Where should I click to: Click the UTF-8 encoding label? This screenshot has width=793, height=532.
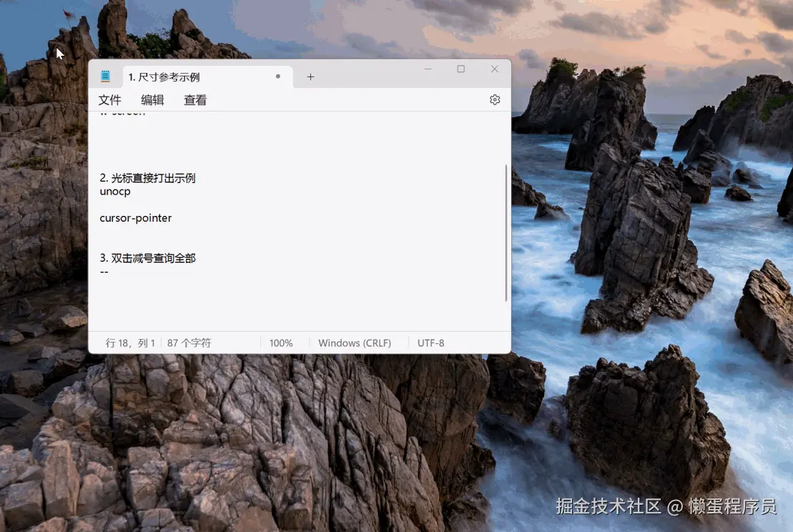click(430, 343)
